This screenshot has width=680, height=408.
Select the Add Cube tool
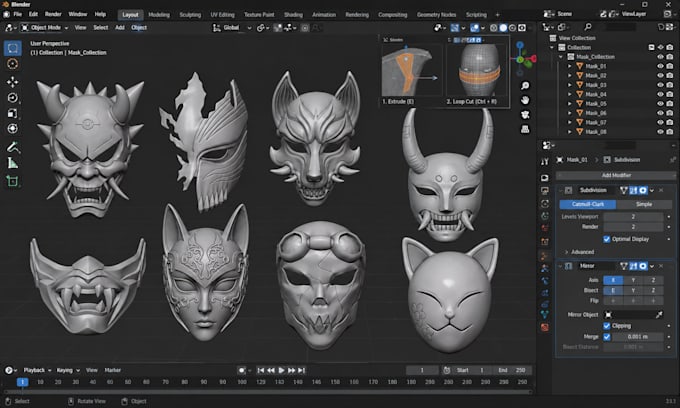pyautogui.click(x=13, y=181)
